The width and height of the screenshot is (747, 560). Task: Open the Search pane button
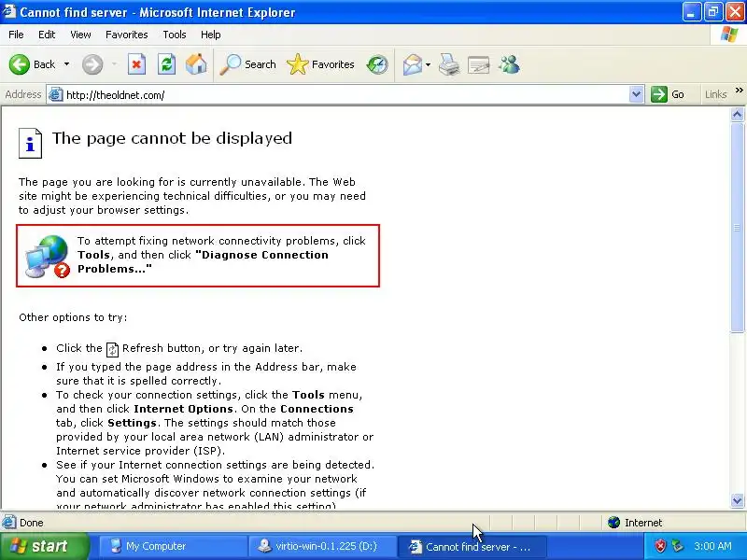click(x=247, y=64)
